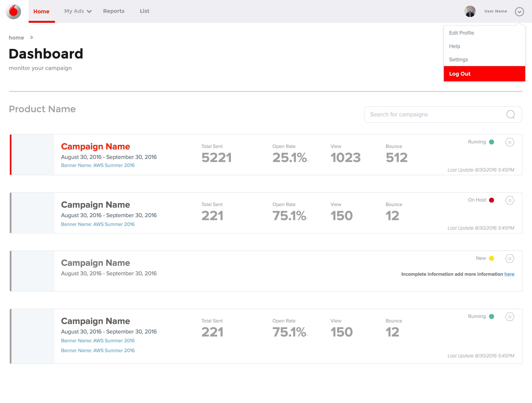532x403 pixels.
Task: Click into Search for campaigns field
Action: click(433, 115)
